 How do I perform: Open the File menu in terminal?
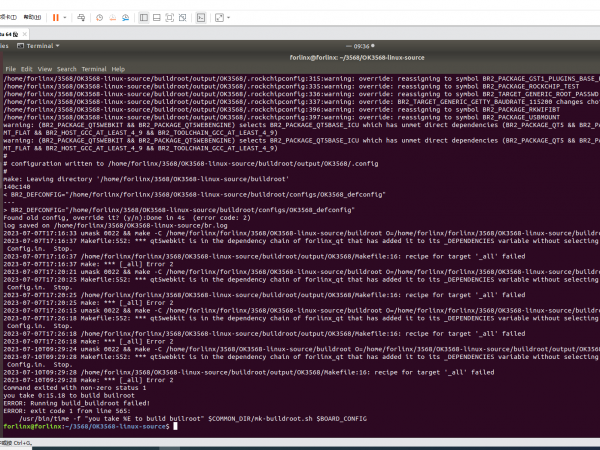point(12,68)
